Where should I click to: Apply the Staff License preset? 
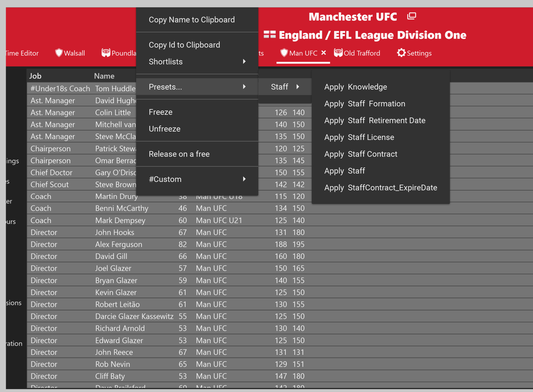[x=381, y=137]
